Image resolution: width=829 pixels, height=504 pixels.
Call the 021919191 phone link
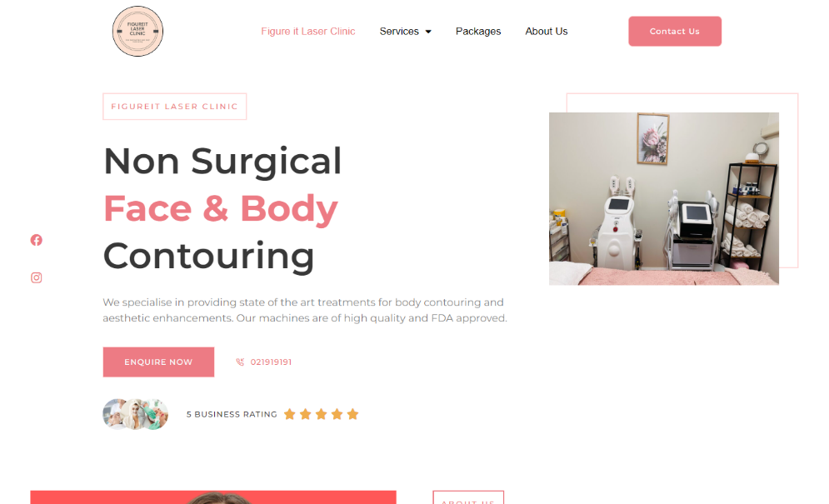pos(271,362)
